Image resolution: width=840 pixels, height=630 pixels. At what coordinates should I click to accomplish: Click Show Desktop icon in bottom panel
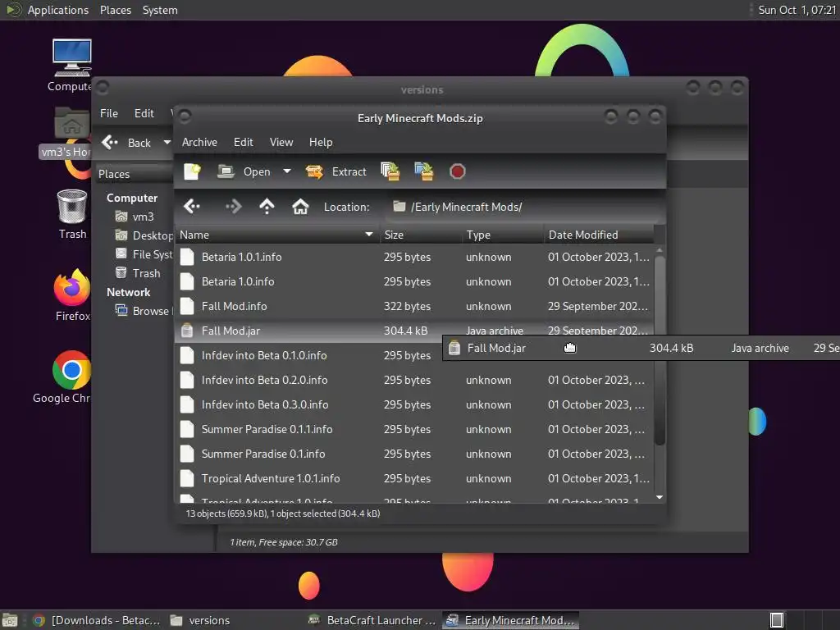click(10, 620)
